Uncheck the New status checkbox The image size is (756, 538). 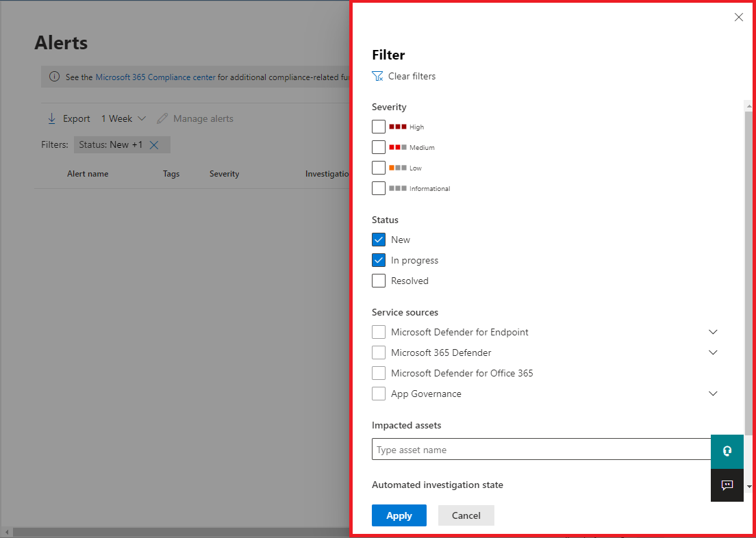coord(379,240)
